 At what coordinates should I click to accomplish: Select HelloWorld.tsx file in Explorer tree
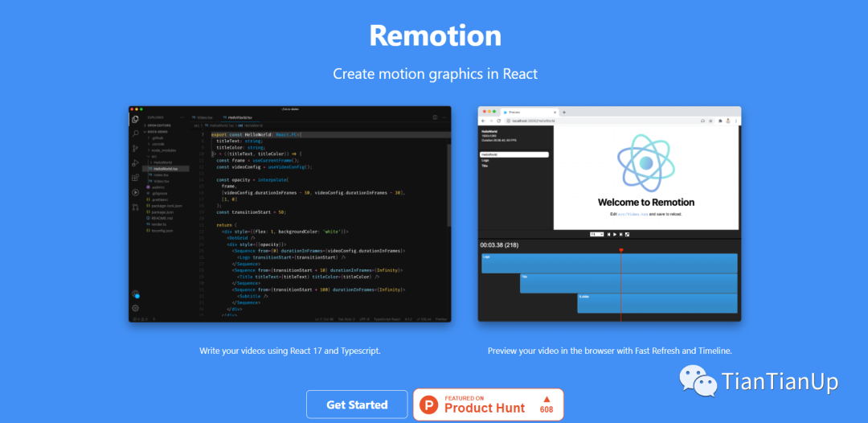coord(166,169)
